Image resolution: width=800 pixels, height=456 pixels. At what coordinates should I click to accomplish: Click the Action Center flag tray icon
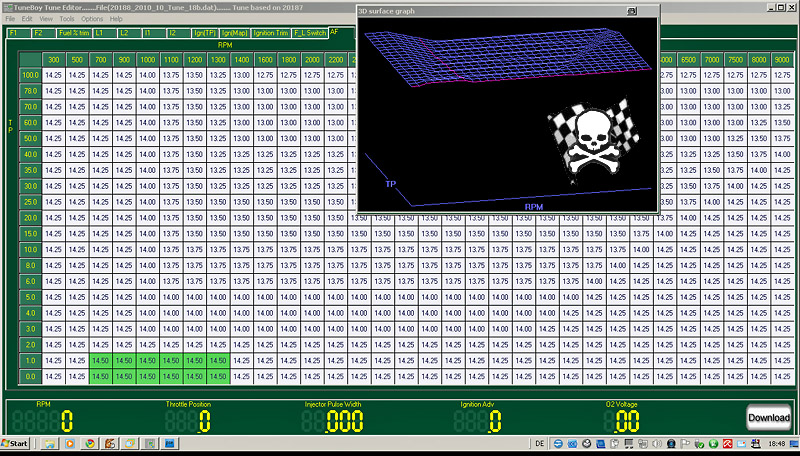(685, 444)
